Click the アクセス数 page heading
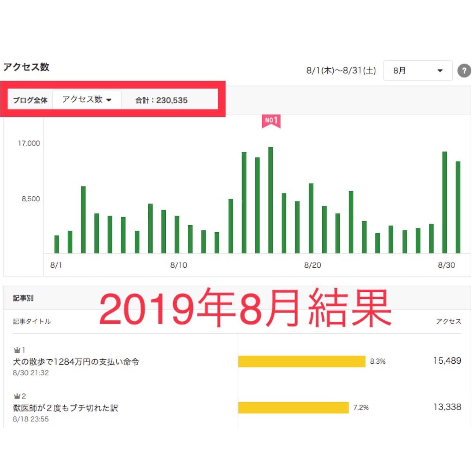The width and height of the screenshot is (476, 476). pos(27,67)
